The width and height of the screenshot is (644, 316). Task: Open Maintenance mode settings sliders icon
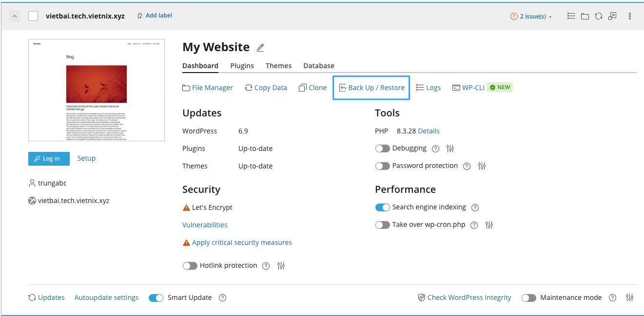[x=630, y=297]
